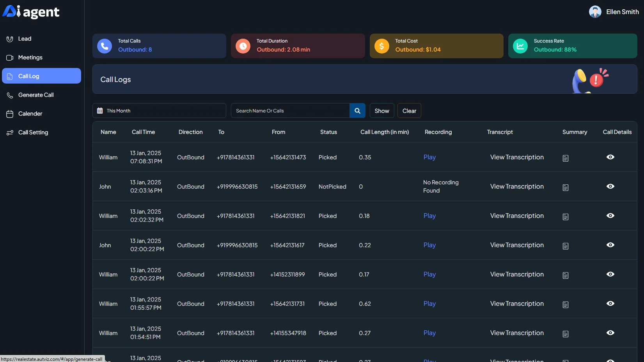View Transcription for William's 07:08:31 PM call
The image size is (644, 362).
pyautogui.click(x=517, y=157)
